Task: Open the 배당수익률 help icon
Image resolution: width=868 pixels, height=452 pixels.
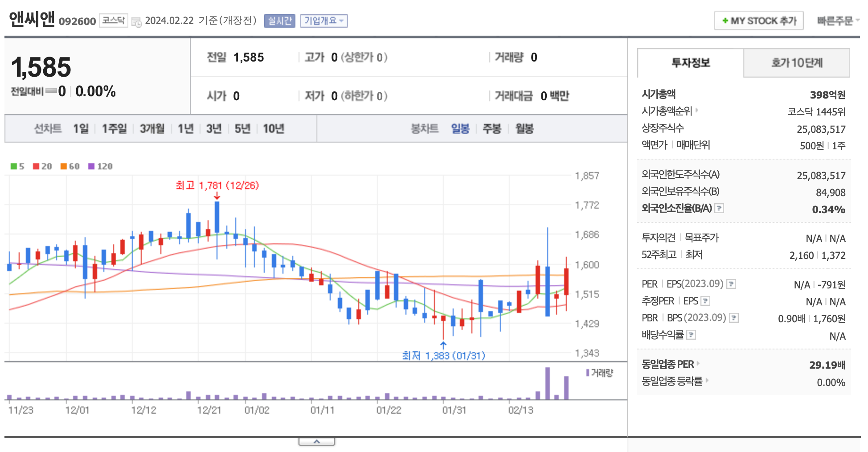Action: click(692, 335)
